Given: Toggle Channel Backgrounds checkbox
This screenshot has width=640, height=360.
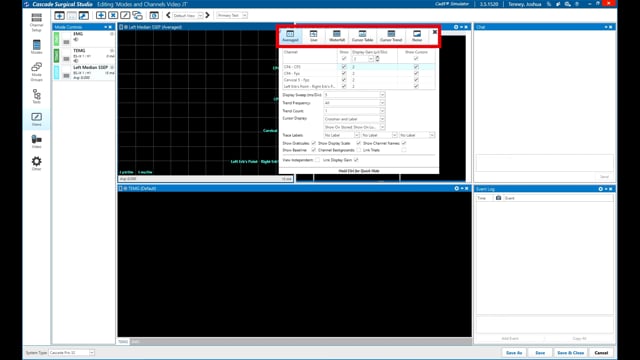Looking at the screenshot, I should tap(358, 150).
